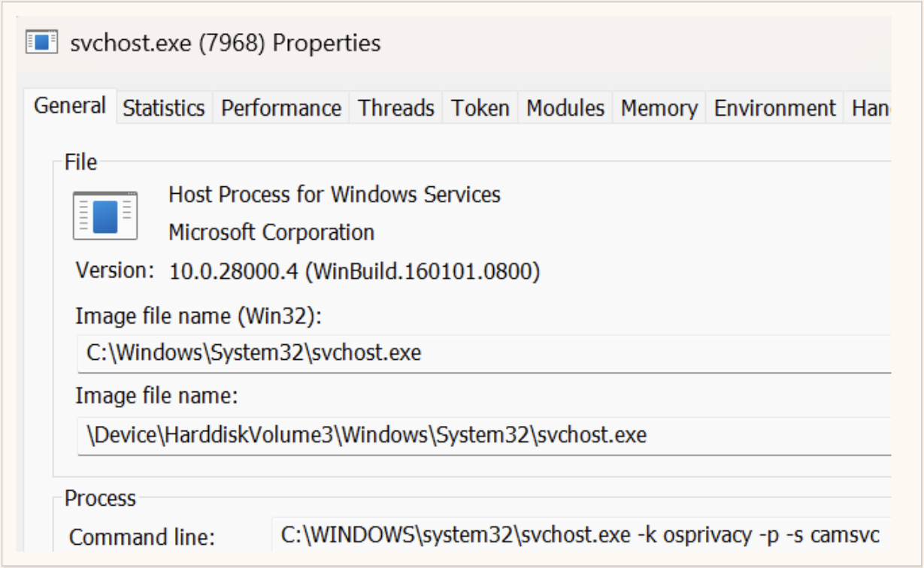Switch to the Memory tab
This screenshot has height=568, width=924.
[659, 108]
